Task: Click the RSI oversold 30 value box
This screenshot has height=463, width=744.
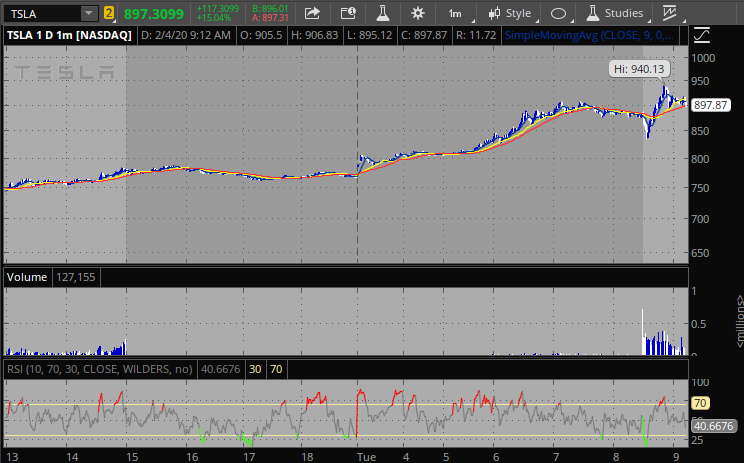Action: [255, 369]
